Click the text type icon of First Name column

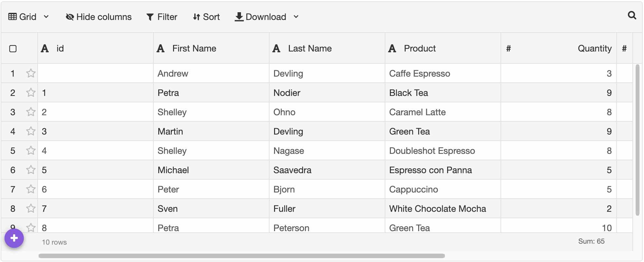point(161,49)
